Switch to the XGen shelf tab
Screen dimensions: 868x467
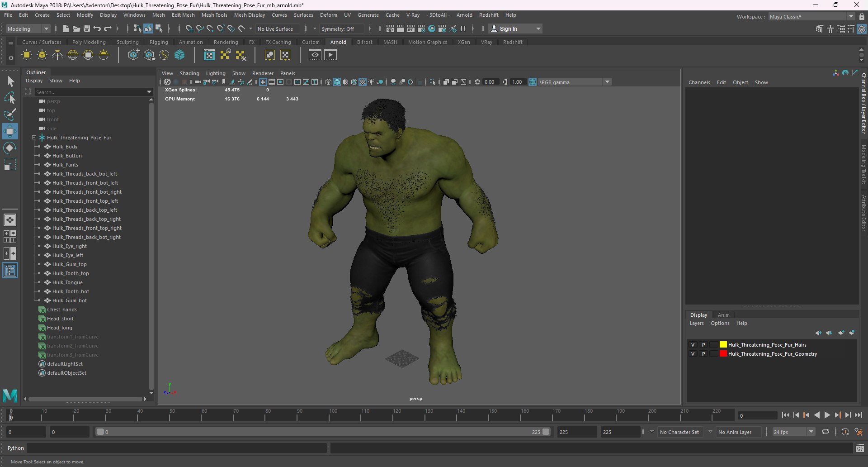[x=463, y=42]
